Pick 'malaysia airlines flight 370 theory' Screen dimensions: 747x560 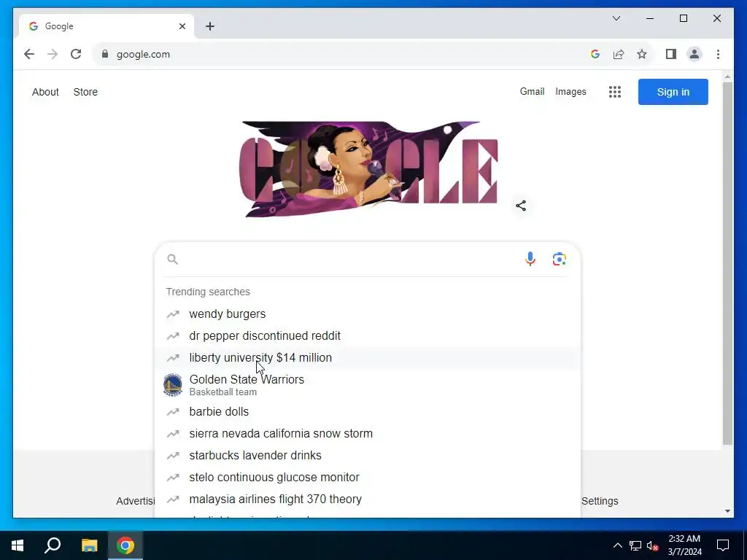368,499
